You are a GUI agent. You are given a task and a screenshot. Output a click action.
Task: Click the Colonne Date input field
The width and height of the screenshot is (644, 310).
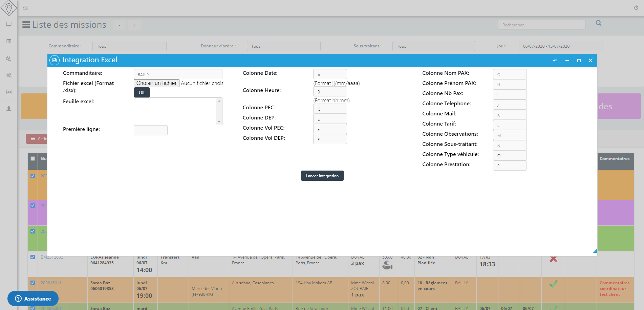[x=330, y=74]
